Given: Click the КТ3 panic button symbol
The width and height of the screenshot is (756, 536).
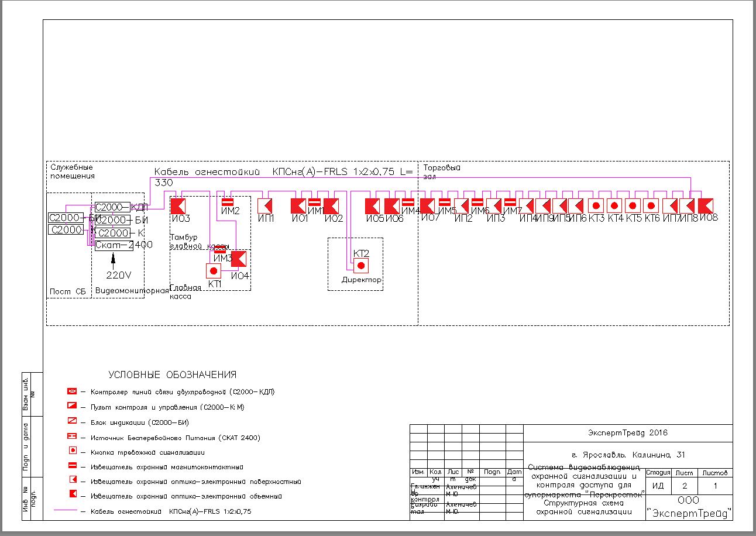Looking at the screenshot, I should [x=596, y=206].
